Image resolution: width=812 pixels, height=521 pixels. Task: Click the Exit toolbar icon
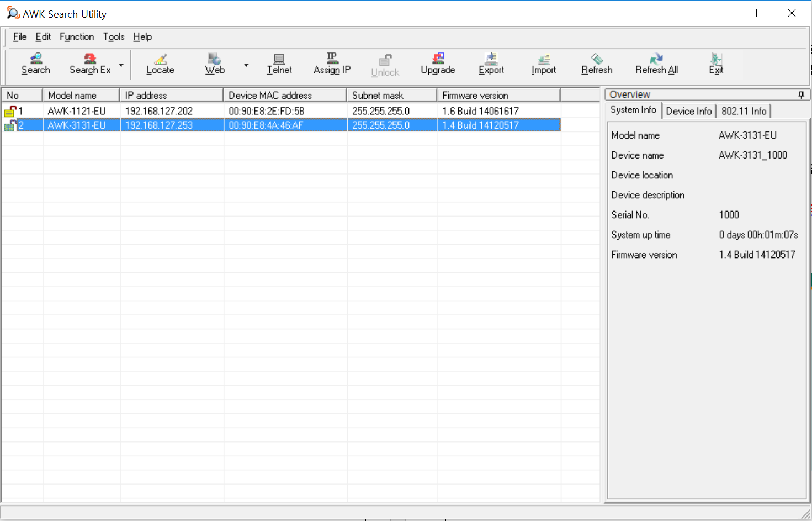(716, 64)
